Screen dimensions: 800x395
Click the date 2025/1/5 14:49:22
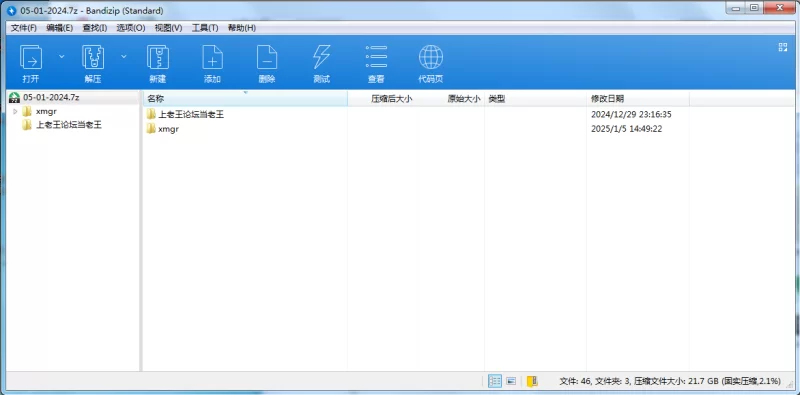(627, 129)
